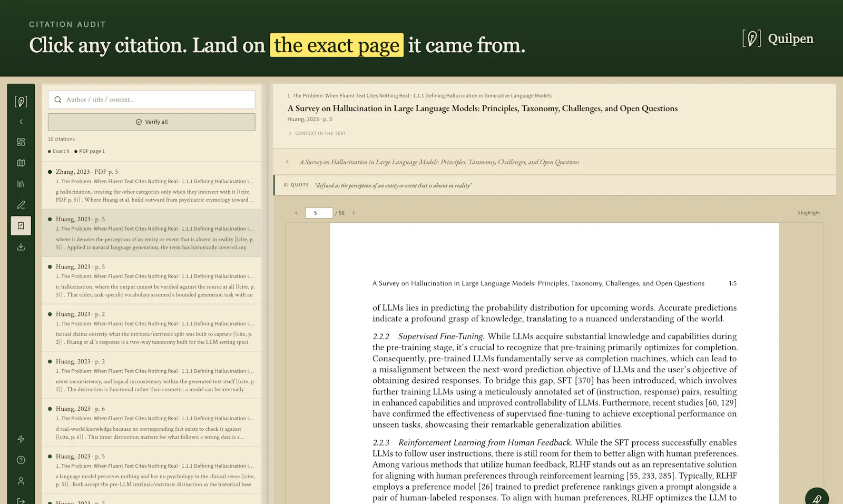Click the breadcrumb 1.1.1 Defining Hallucination
Image resolution: width=843 pixels, height=504 pixels.
482,96
